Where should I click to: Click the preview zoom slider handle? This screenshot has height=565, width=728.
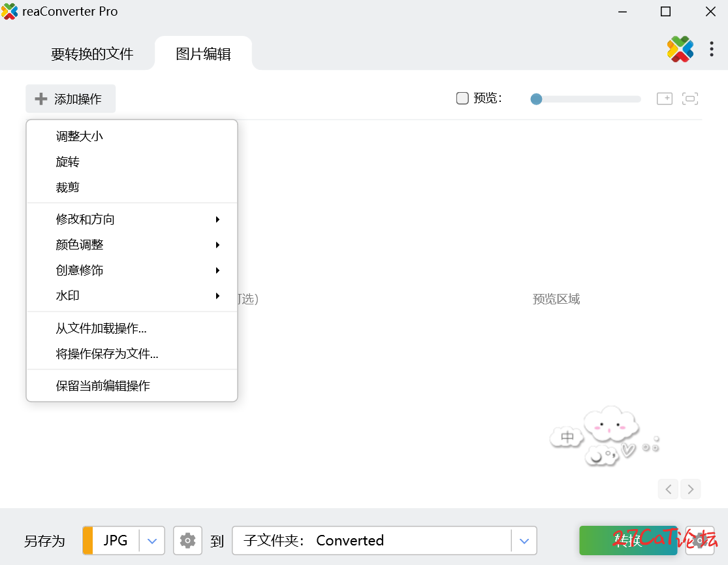click(536, 99)
